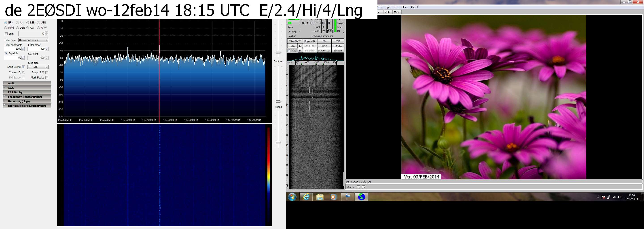Enable Mark Peaks checkbox
This screenshot has width=644, height=229.
[x=47, y=78]
